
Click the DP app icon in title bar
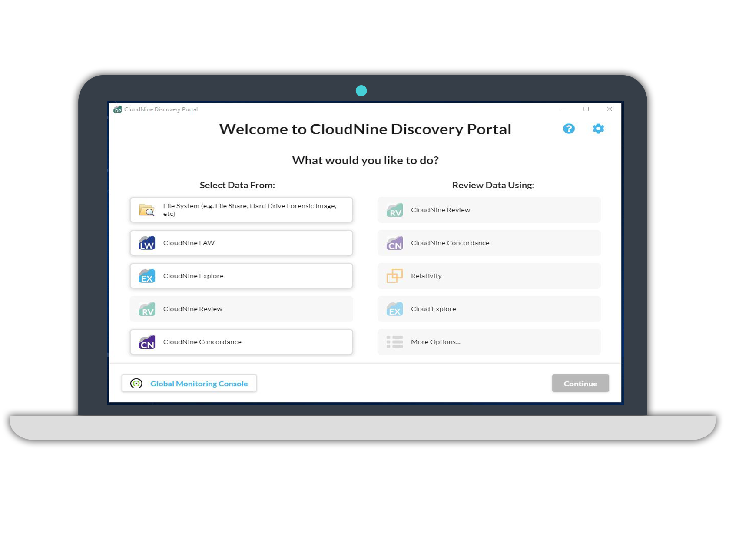pyautogui.click(x=117, y=109)
